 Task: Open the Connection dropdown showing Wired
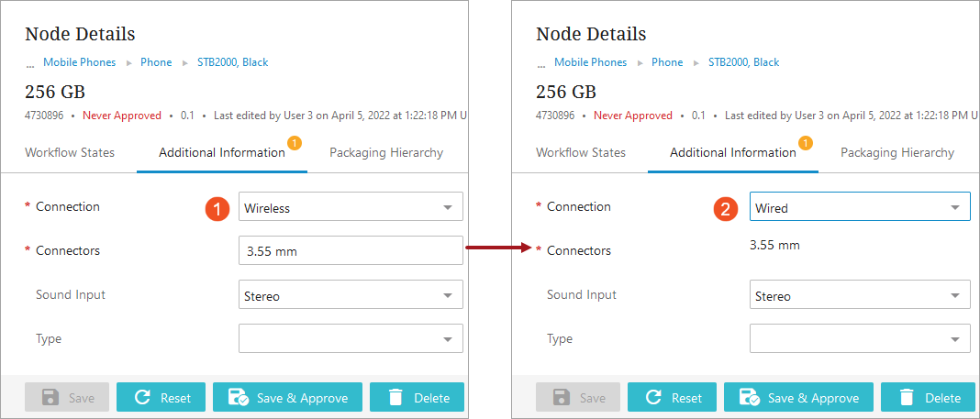pos(860,207)
